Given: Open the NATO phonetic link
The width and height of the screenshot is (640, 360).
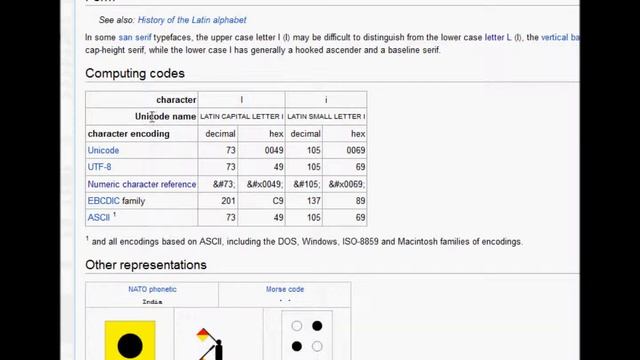Looking at the screenshot, I should point(152,289).
